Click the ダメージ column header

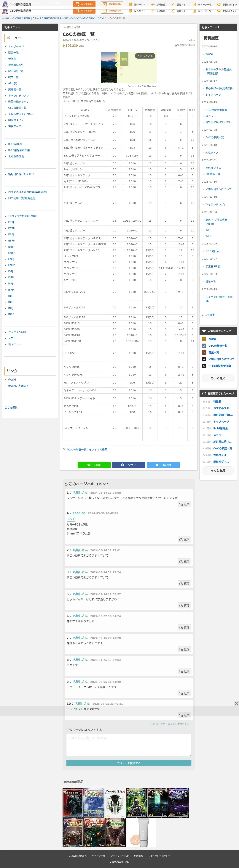(132, 110)
